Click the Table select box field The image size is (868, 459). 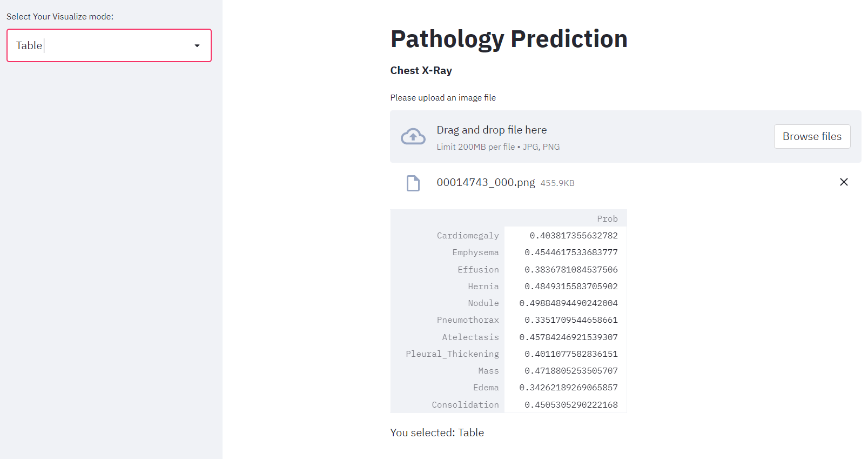[109, 45]
